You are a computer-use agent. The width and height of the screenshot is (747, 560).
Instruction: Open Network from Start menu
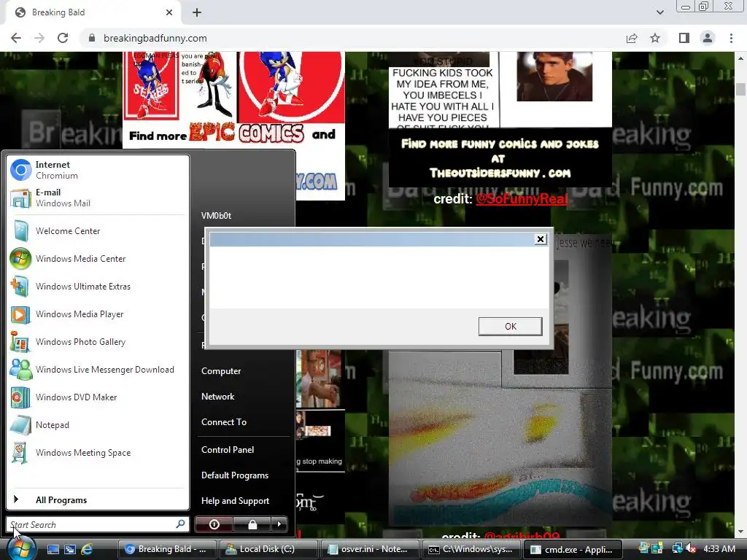(217, 397)
